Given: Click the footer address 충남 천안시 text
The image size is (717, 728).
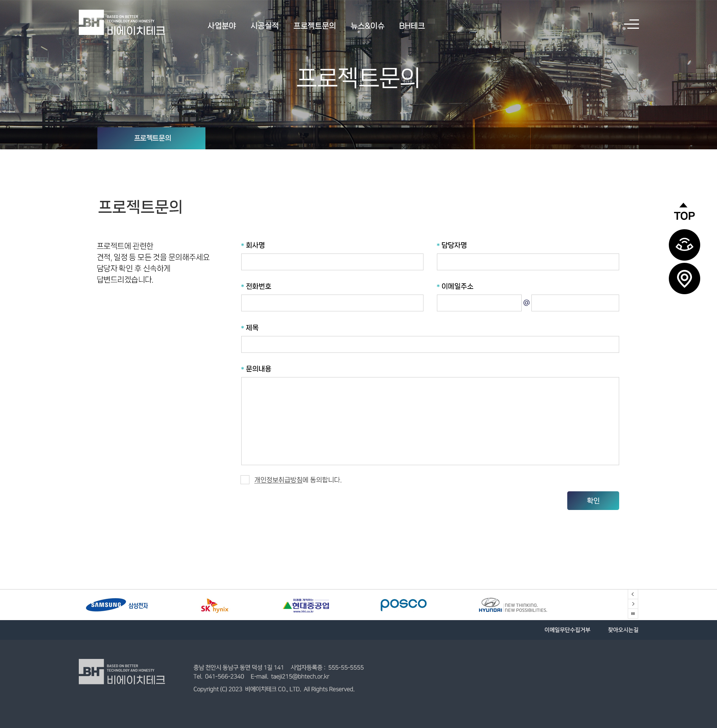Looking at the screenshot, I should click(238, 668).
